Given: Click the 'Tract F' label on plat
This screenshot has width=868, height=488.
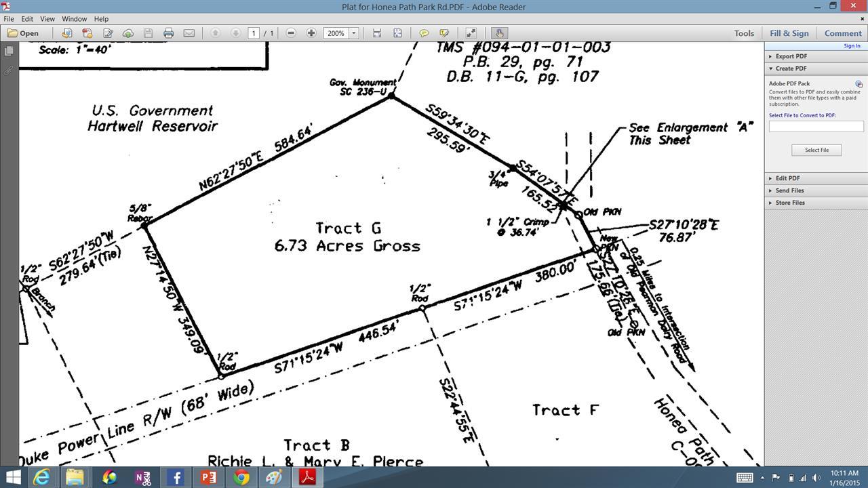Looking at the screenshot, I should (566, 410).
